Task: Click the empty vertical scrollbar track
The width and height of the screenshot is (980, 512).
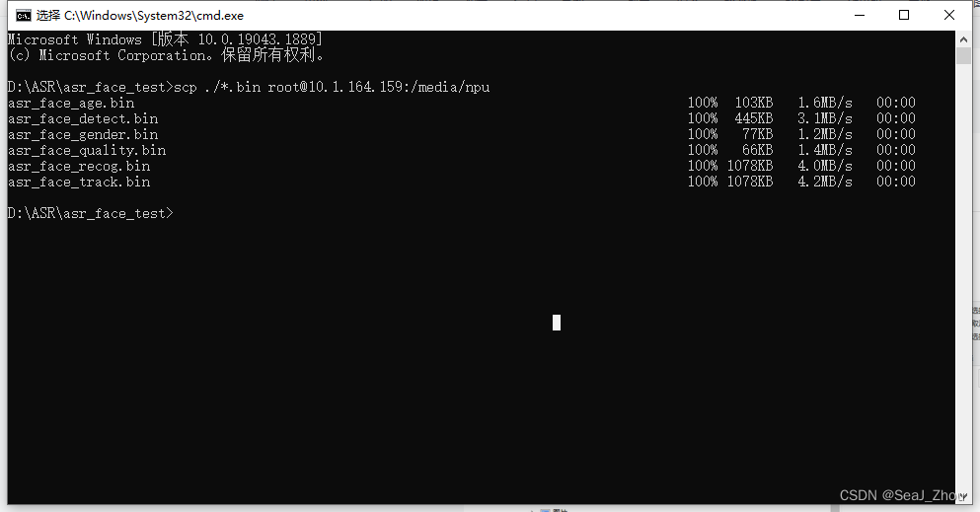Action: tap(963, 274)
